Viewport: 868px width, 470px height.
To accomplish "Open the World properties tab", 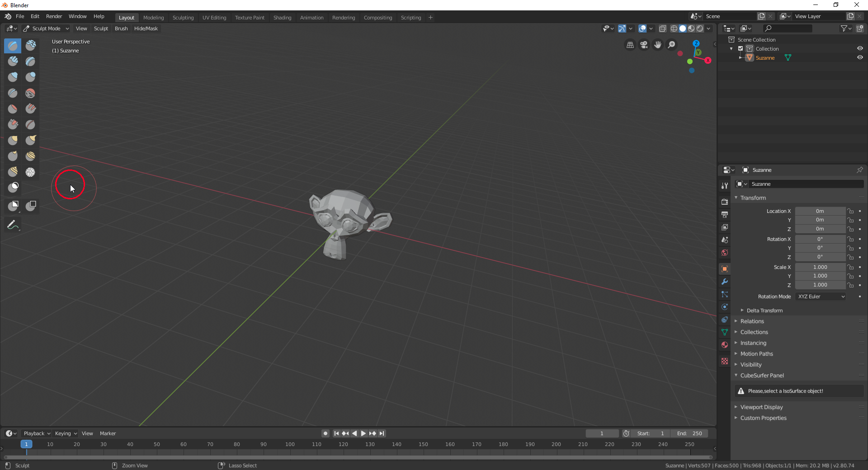I will pos(725,253).
